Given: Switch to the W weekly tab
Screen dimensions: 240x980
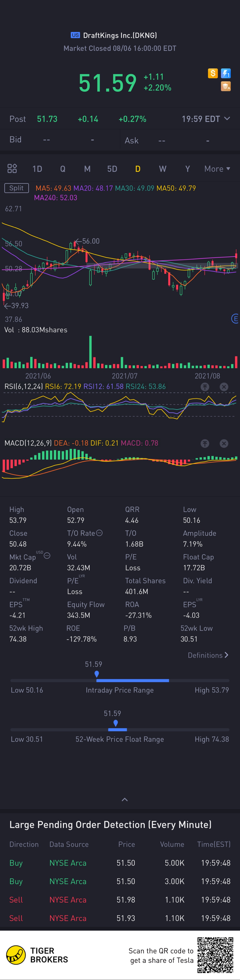Looking at the screenshot, I should [163, 169].
